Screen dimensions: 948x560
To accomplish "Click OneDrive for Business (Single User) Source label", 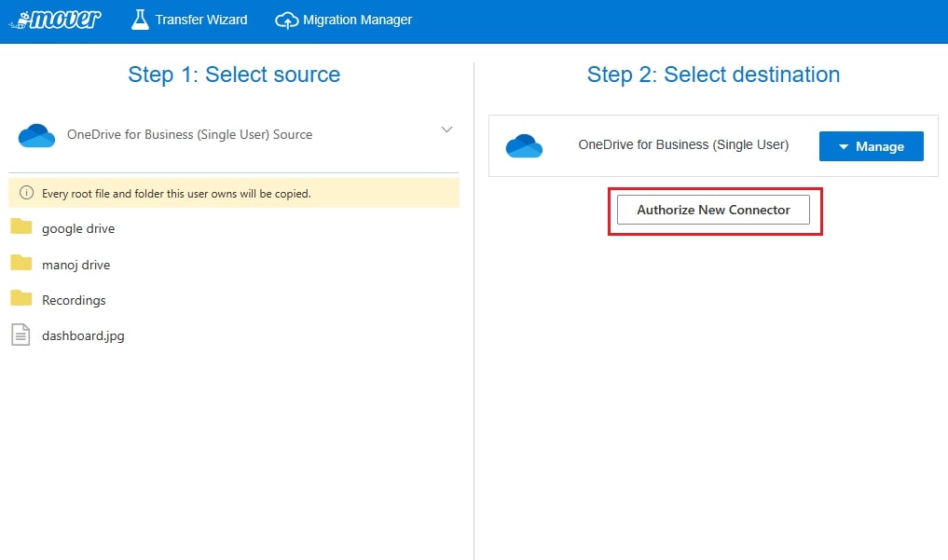I will coord(190,135).
